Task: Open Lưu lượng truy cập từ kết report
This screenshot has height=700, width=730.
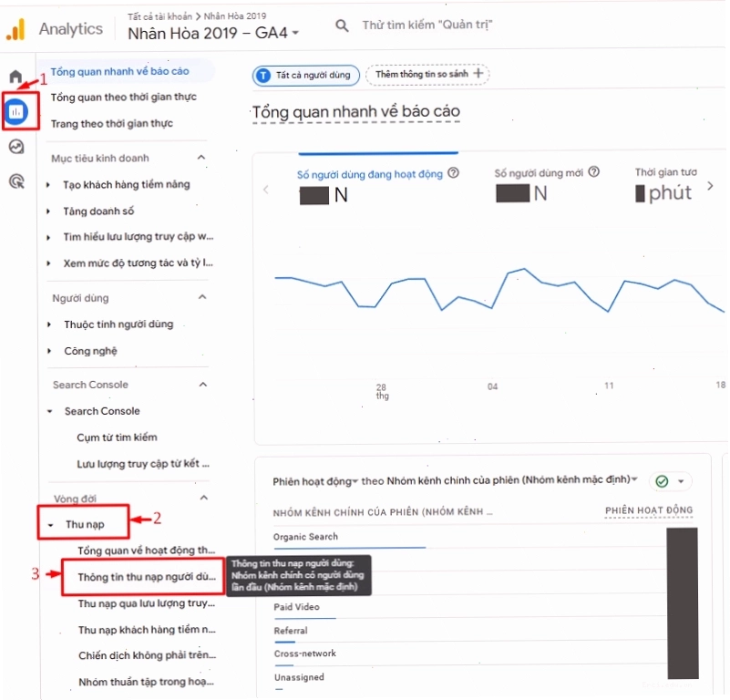Action: pyautogui.click(x=143, y=464)
